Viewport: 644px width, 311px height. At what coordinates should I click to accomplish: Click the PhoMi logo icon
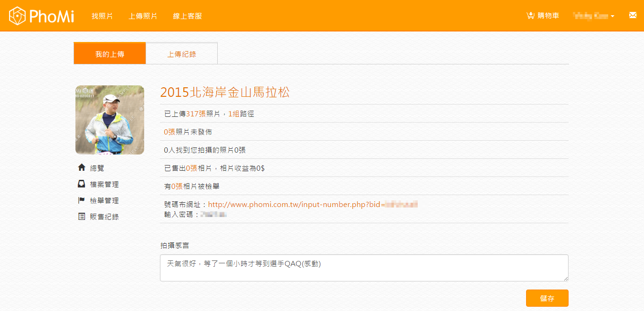point(17,16)
